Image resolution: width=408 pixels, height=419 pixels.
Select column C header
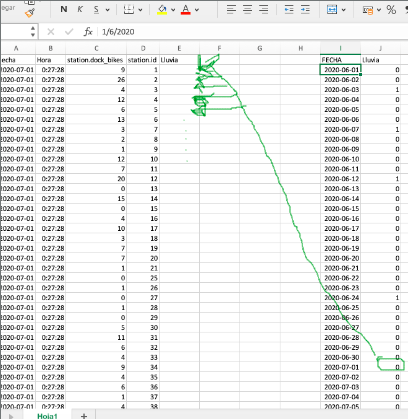[x=96, y=48]
